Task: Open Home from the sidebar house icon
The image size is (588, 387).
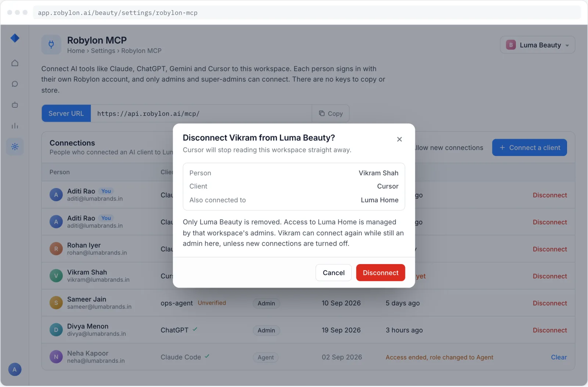Action: click(15, 63)
